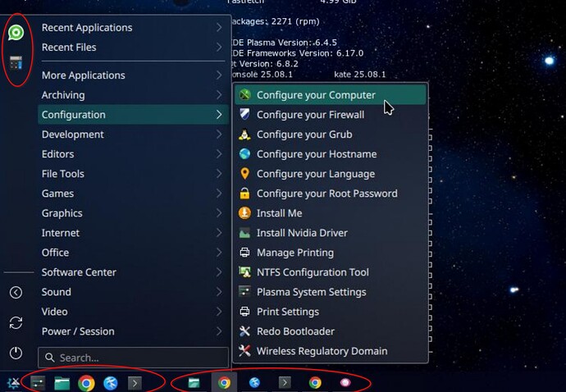Screen dimensions: 566x392
Task: Launch the calculator favorite in menu sidebar
Action: (x=16, y=62)
